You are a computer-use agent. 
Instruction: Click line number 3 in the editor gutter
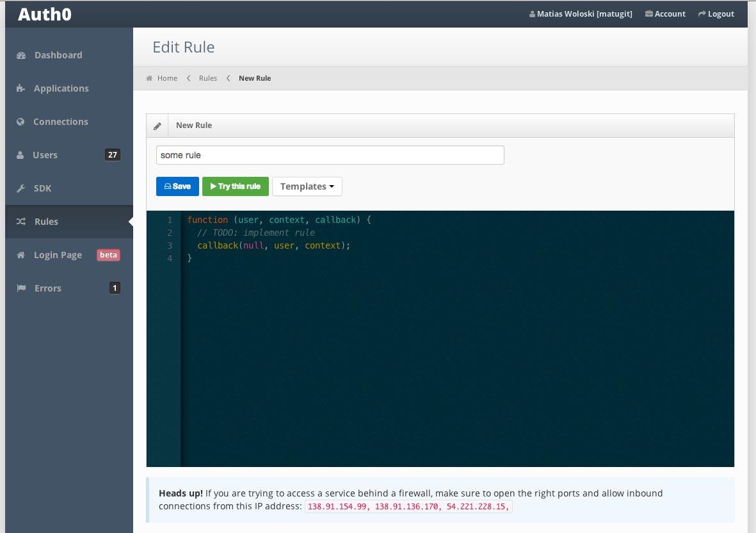point(170,245)
